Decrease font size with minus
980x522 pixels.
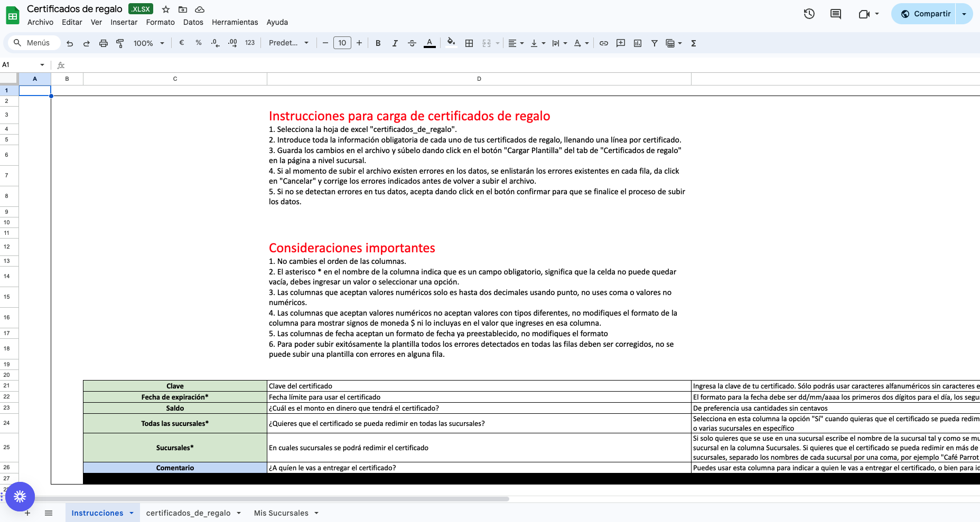pos(325,43)
